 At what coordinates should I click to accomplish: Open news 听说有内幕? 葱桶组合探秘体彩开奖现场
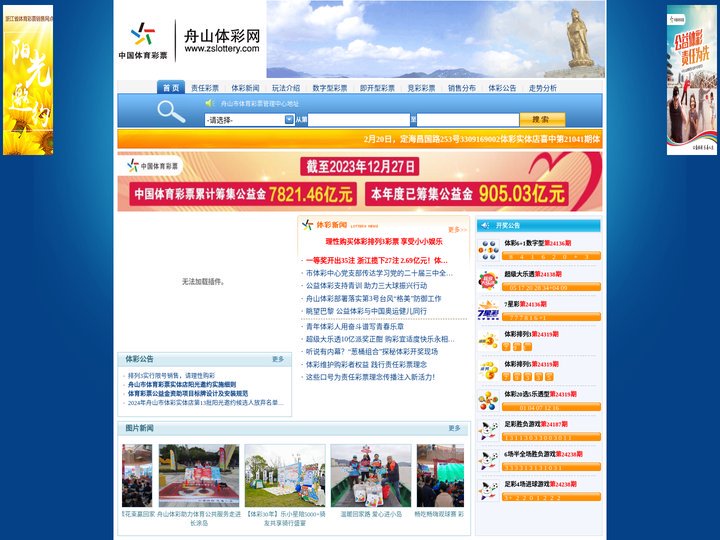[372, 352]
